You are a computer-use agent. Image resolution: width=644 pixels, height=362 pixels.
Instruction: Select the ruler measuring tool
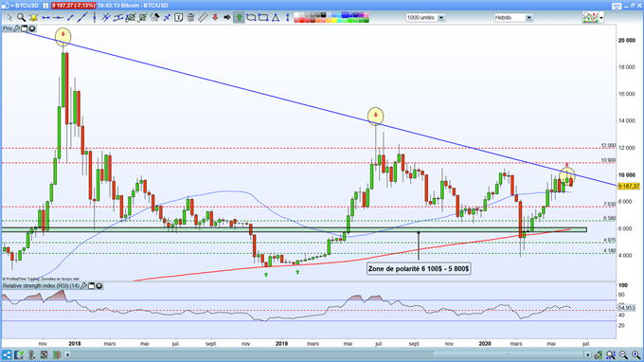coord(203,18)
